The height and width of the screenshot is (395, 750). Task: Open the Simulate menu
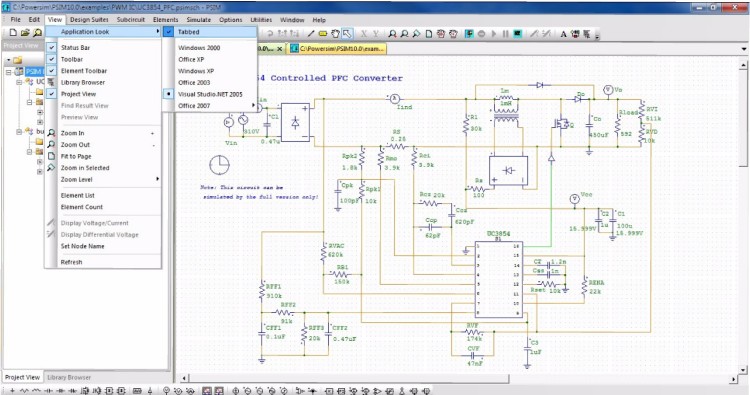pos(199,20)
